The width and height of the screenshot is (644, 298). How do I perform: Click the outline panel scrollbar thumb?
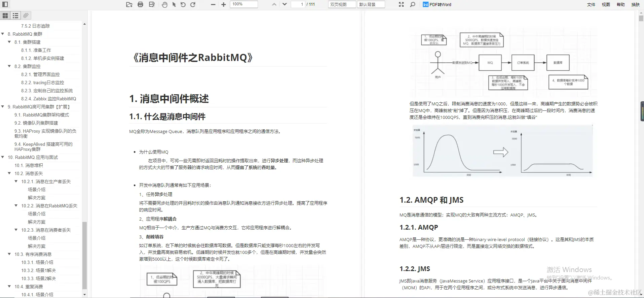coord(84,255)
